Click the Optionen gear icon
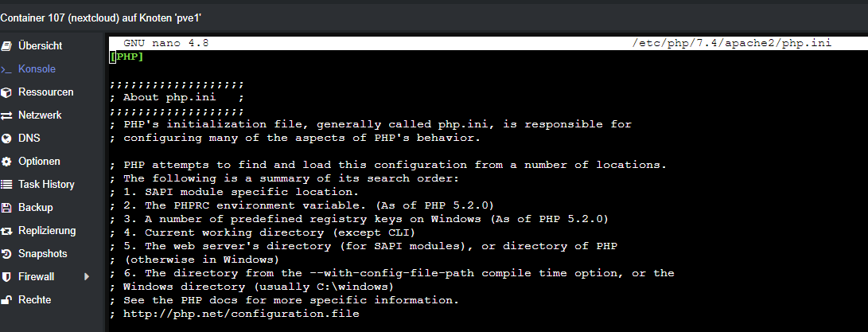 pyautogui.click(x=6, y=162)
